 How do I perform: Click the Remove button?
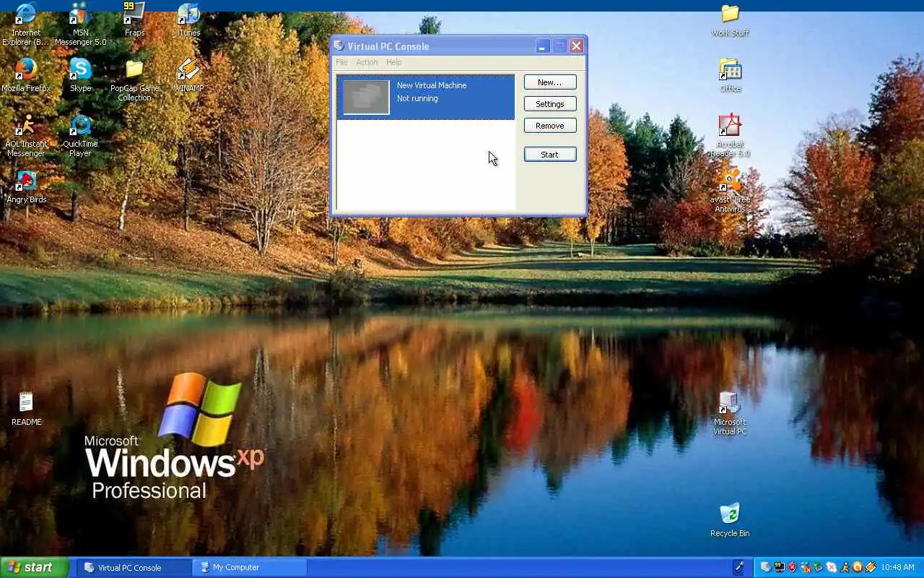point(550,126)
